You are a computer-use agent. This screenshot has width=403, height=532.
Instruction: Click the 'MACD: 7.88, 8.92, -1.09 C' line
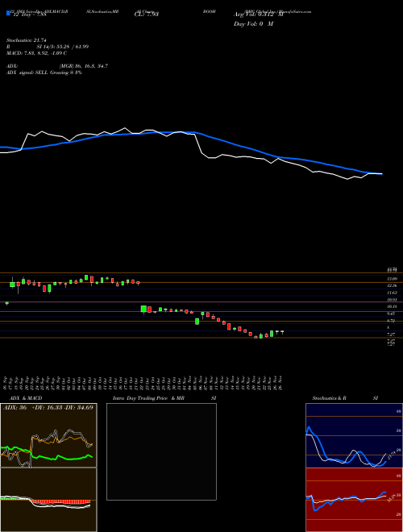[x=36, y=53]
